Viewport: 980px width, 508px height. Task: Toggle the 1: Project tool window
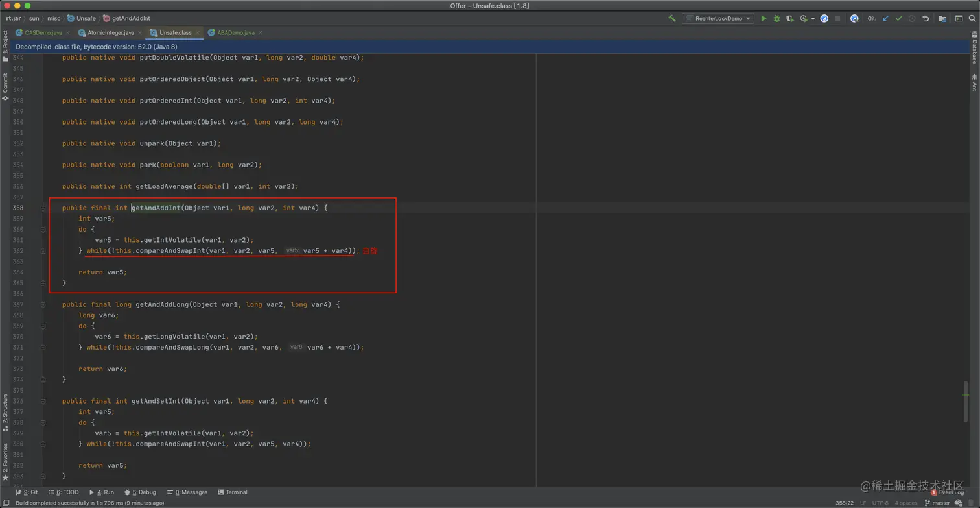pyautogui.click(x=5, y=45)
